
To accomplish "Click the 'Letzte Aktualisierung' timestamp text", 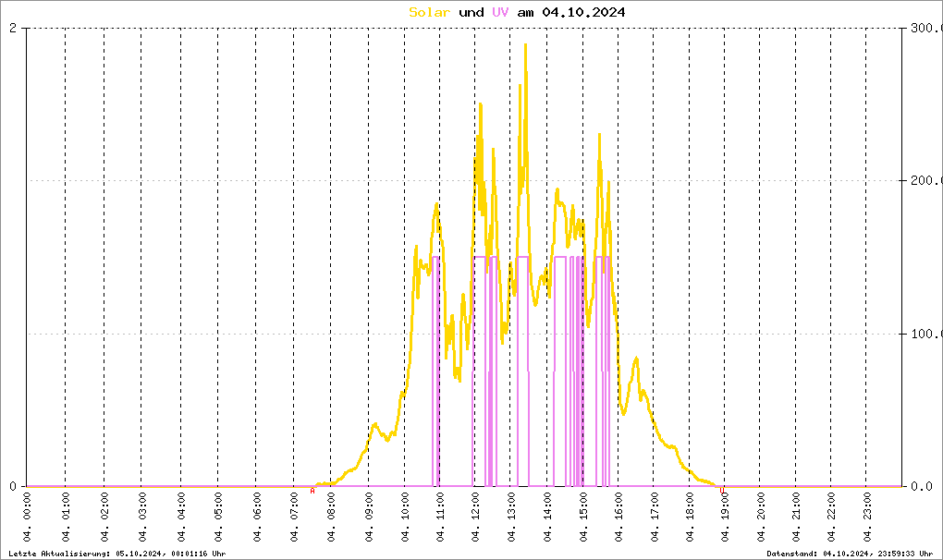I will tap(117, 554).
